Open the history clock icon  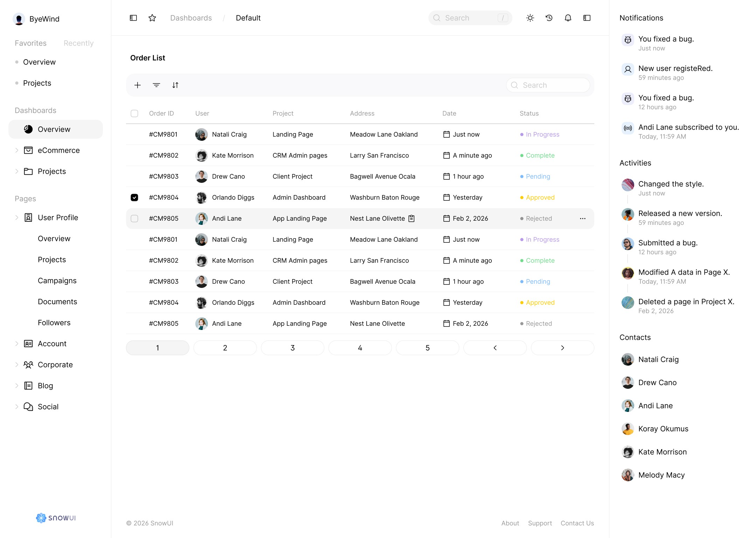[549, 18]
